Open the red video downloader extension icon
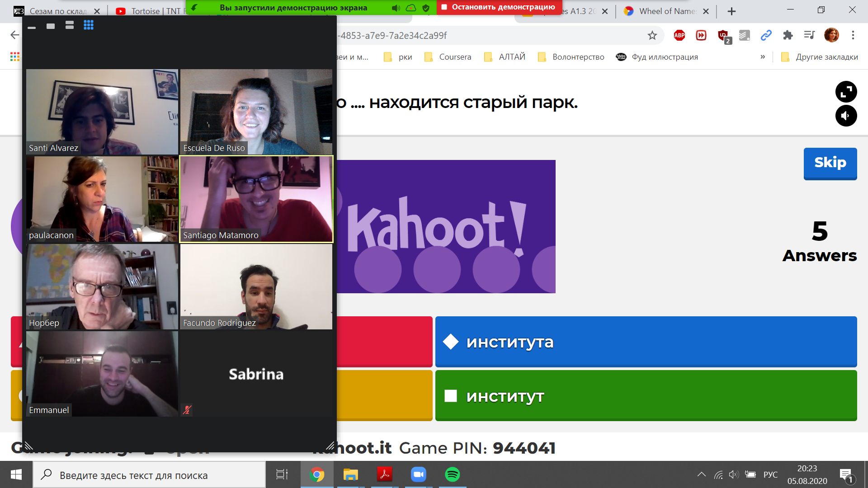 point(701,35)
